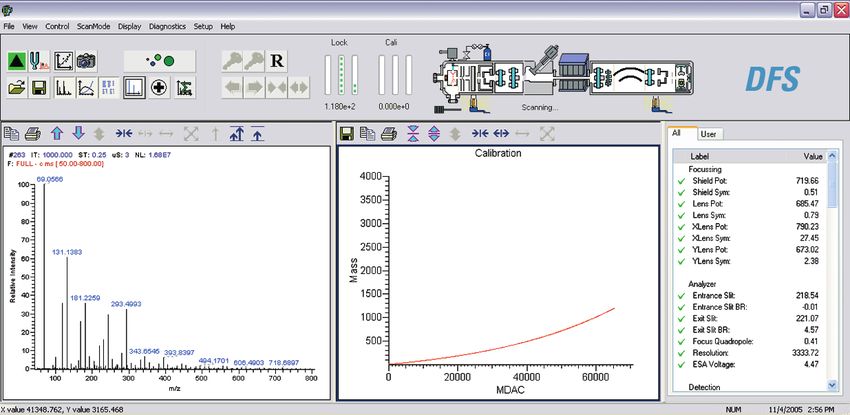Click the green start triangle icon
Screen dimensions: 850x415
[17, 61]
